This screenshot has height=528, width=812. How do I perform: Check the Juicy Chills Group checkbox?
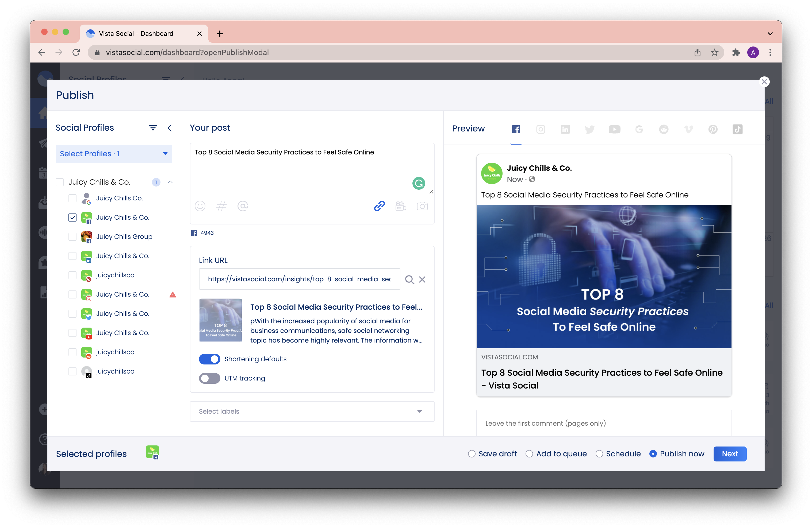point(72,237)
